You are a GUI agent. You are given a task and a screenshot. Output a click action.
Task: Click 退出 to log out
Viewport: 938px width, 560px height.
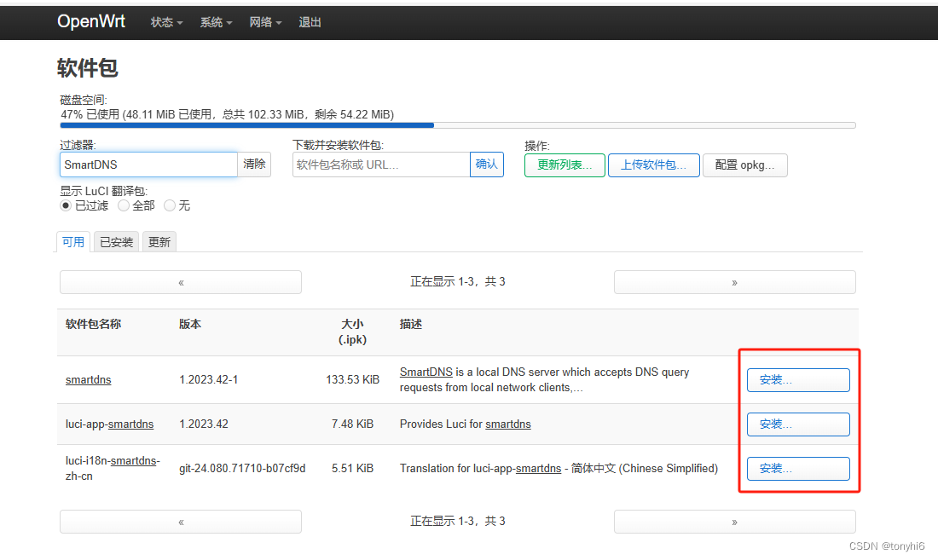(310, 22)
